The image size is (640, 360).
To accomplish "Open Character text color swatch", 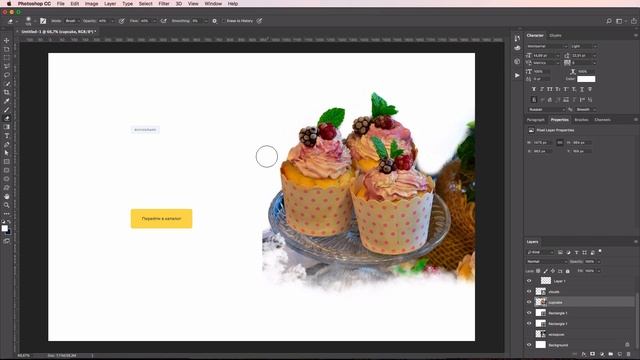I will click(x=586, y=79).
